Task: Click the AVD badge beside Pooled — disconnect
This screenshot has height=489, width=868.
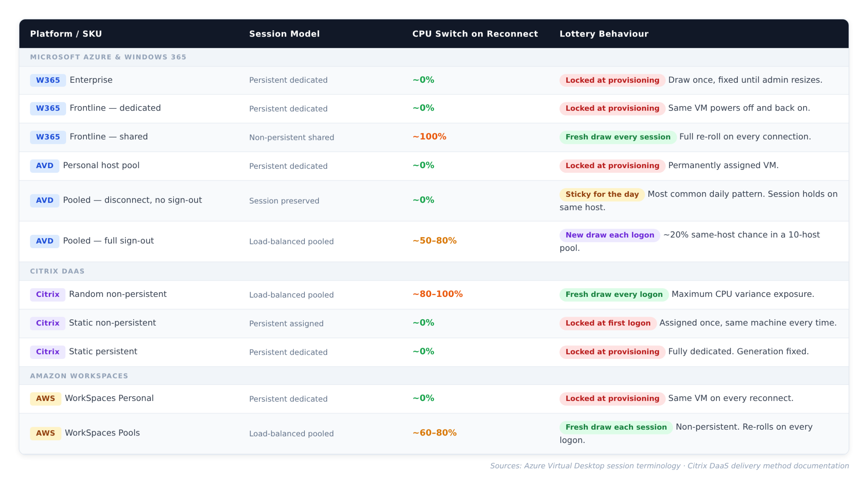Action: (44, 201)
